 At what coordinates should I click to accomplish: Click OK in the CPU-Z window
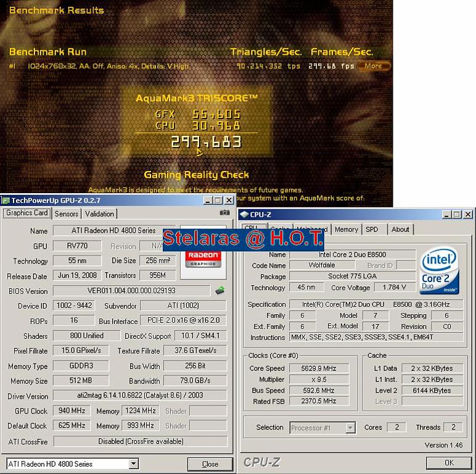coord(449,463)
